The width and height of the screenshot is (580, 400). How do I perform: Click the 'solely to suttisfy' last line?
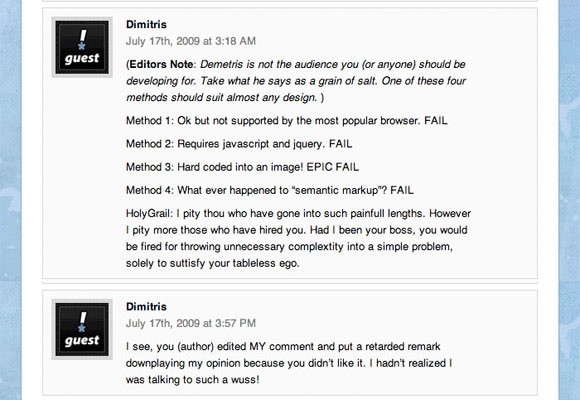point(212,263)
